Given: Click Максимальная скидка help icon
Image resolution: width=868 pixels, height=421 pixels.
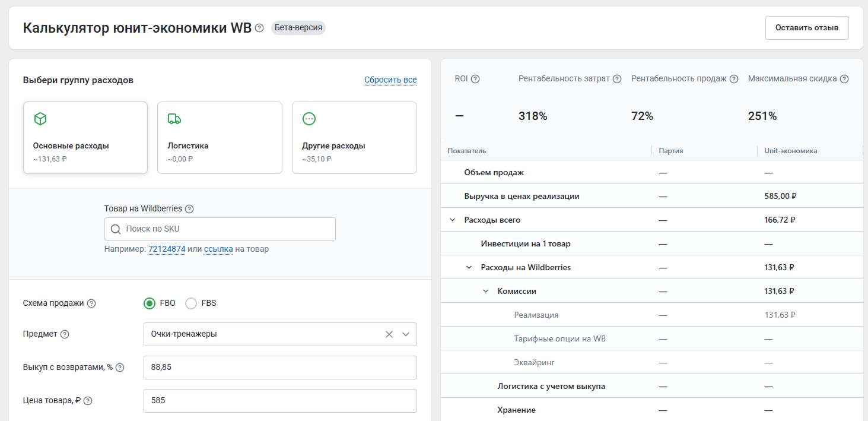Looking at the screenshot, I should (844, 79).
